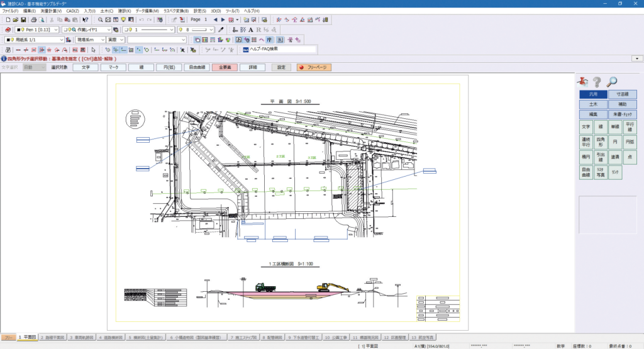This screenshot has height=349, width=644.
Task: Click the help cursor question icon
Action: tap(85, 19)
